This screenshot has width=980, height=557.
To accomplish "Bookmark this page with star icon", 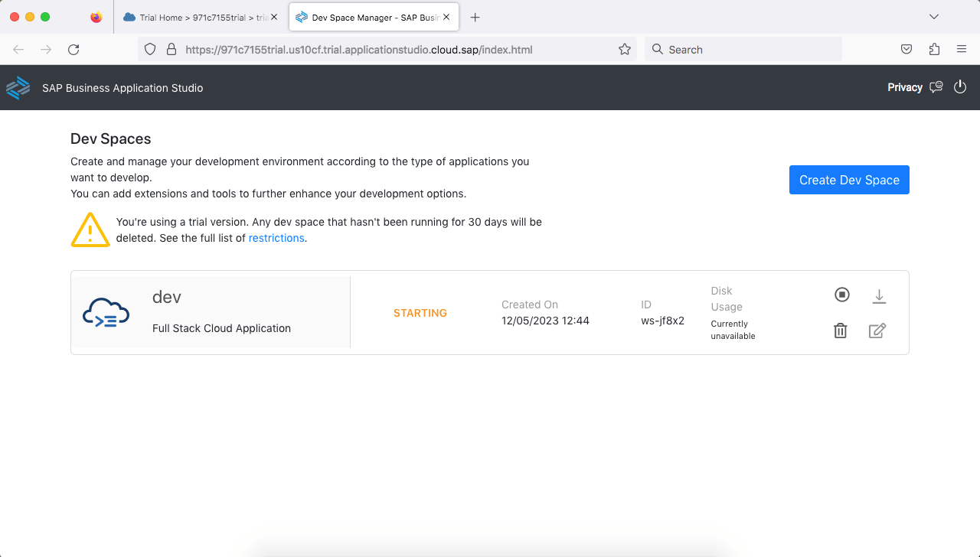I will (625, 49).
